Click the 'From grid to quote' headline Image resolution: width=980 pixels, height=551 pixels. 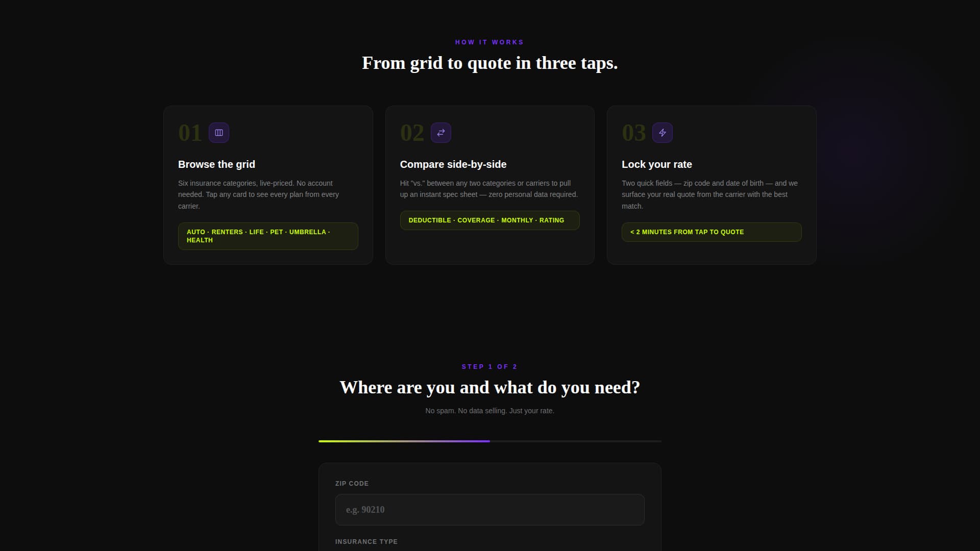click(x=489, y=63)
